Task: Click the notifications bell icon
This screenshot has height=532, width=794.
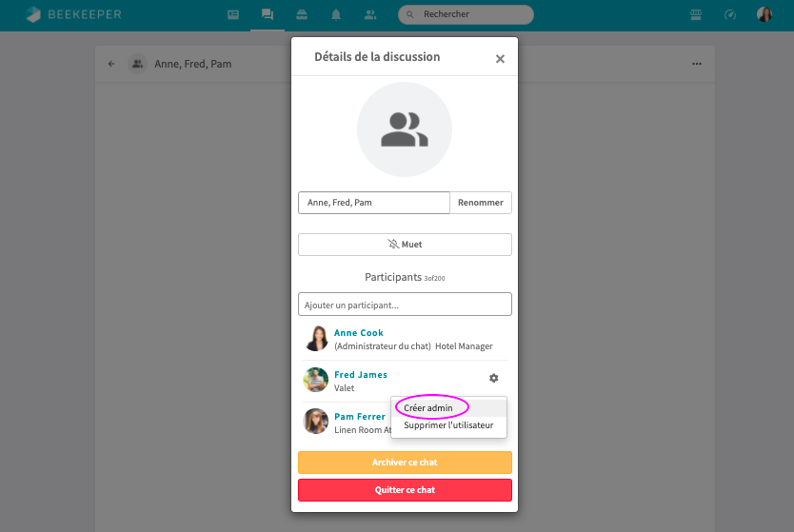Action: [336, 14]
